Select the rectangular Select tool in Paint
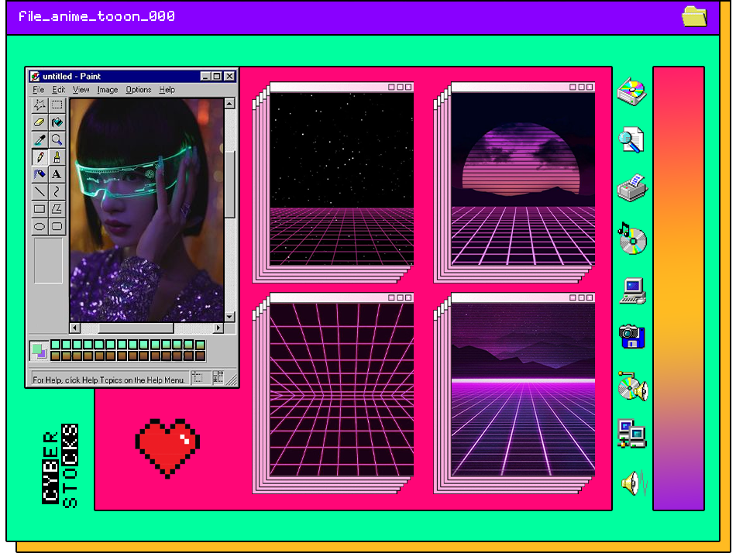Image resolution: width=736 pixels, height=560 pixels. point(57,105)
